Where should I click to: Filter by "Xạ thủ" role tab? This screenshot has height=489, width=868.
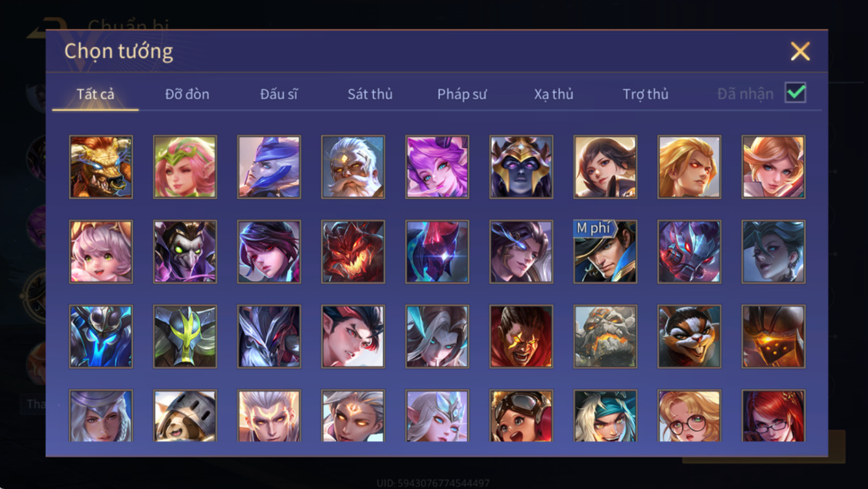click(553, 94)
